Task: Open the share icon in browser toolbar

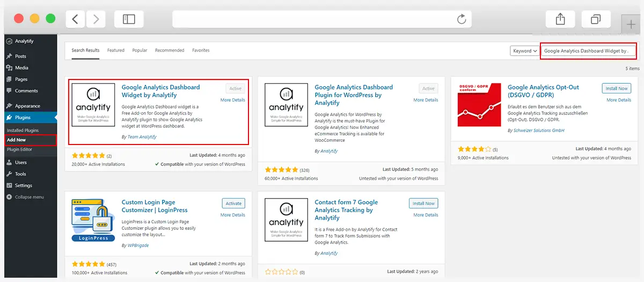Action: pos(560,19)
